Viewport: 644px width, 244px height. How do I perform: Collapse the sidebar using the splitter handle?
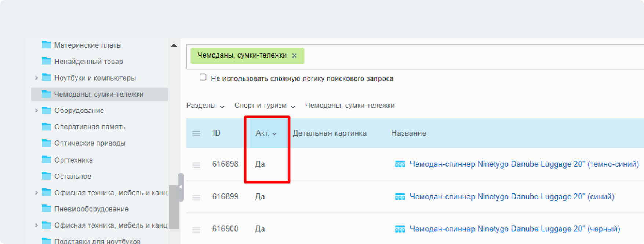pos(181,187)
